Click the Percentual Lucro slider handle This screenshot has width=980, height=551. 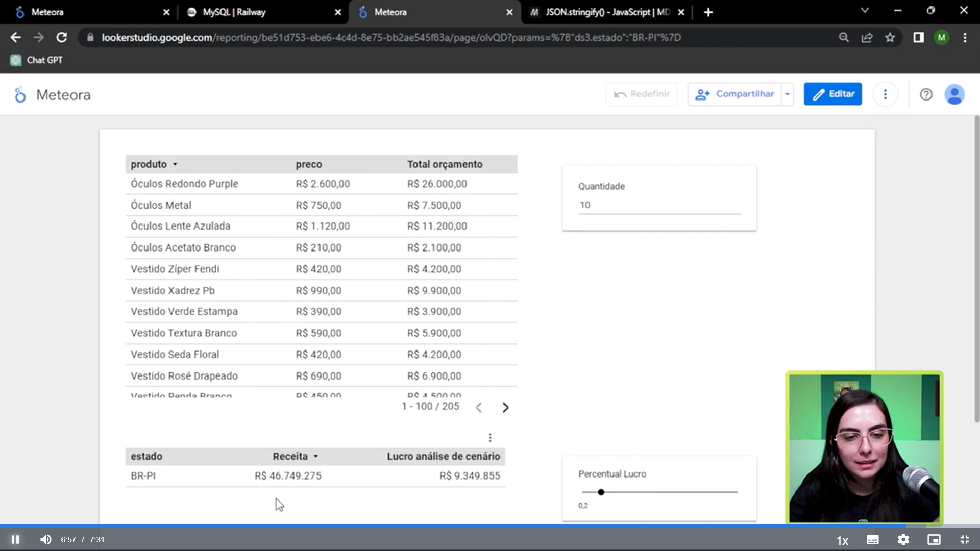pyautogui.click(x=601, y=492)
